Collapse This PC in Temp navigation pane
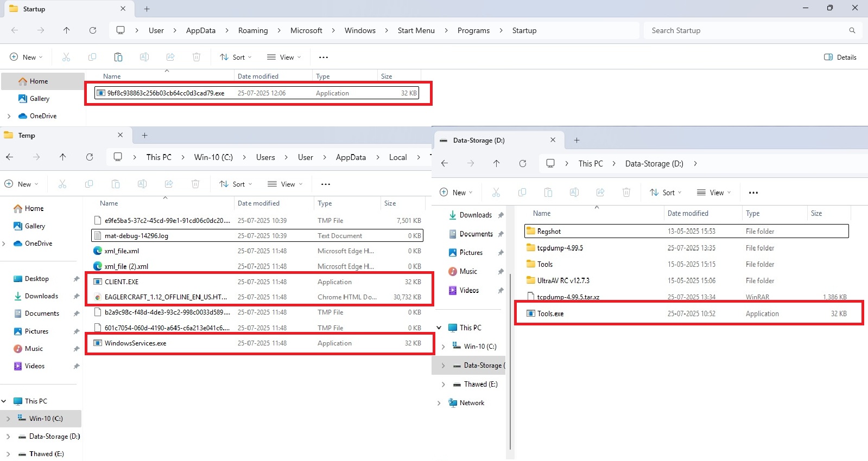The width and height of the screenshot is (868, 461). coord(4,401)
